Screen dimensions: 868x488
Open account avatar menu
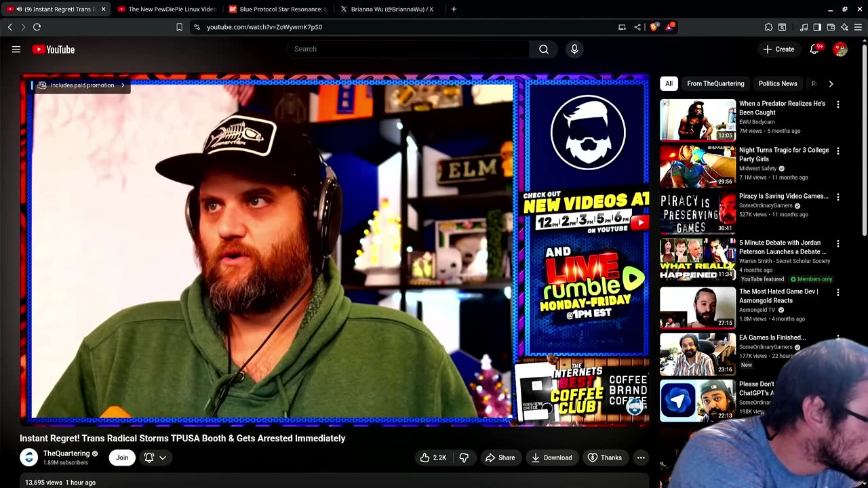pyautogui.click(x=840, y=49)
